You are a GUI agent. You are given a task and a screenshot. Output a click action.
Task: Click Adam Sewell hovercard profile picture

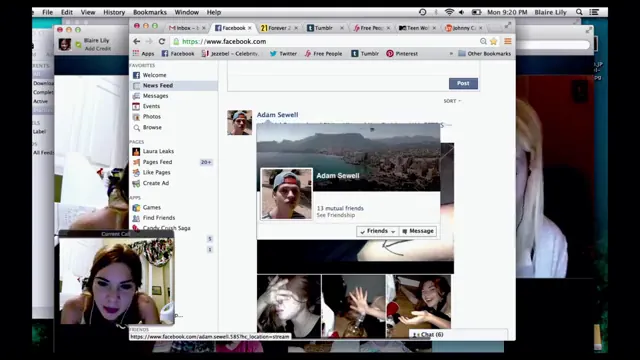[287, 194]
